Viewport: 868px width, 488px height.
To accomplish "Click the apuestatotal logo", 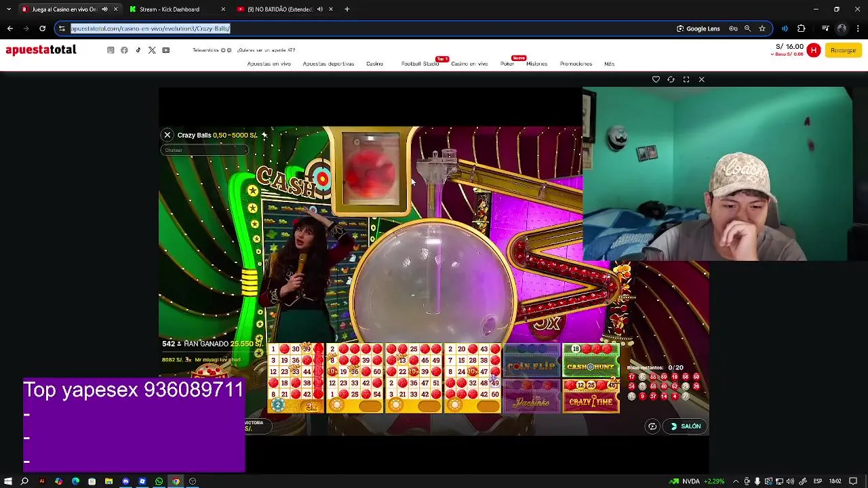I will (x=41, y=50).
